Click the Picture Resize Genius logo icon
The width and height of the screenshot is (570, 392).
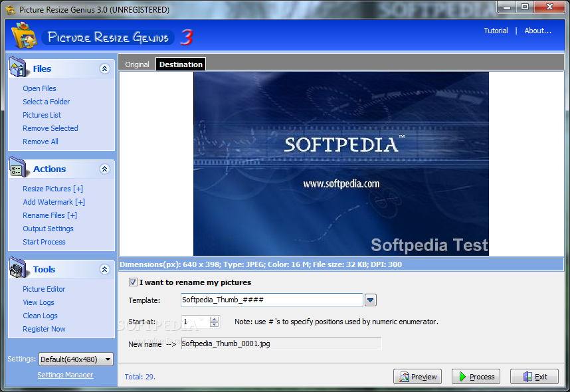point(24,36)
